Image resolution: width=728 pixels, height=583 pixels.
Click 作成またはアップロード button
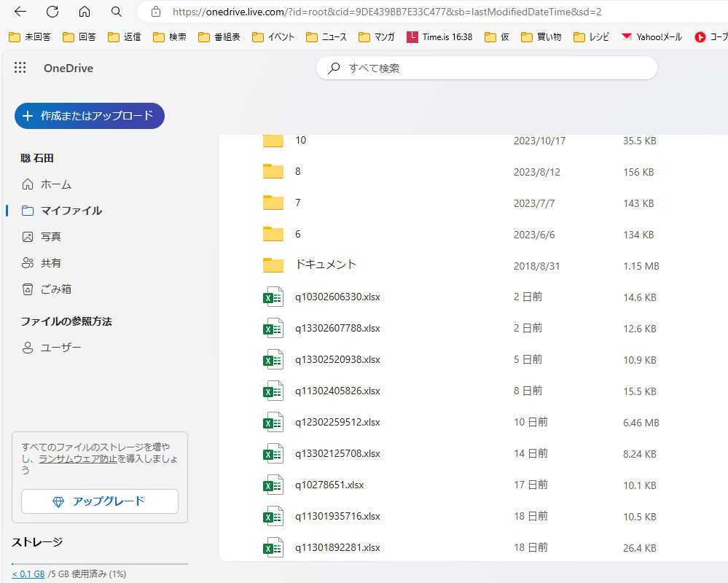(90, 116)
